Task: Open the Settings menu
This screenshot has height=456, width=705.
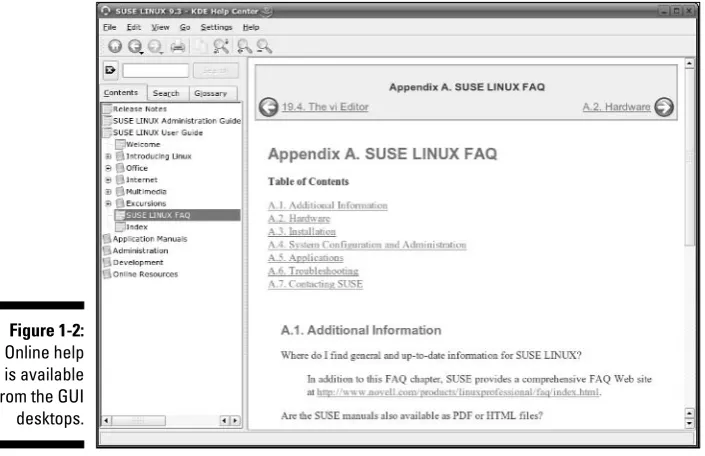Action: pos(216,27)
